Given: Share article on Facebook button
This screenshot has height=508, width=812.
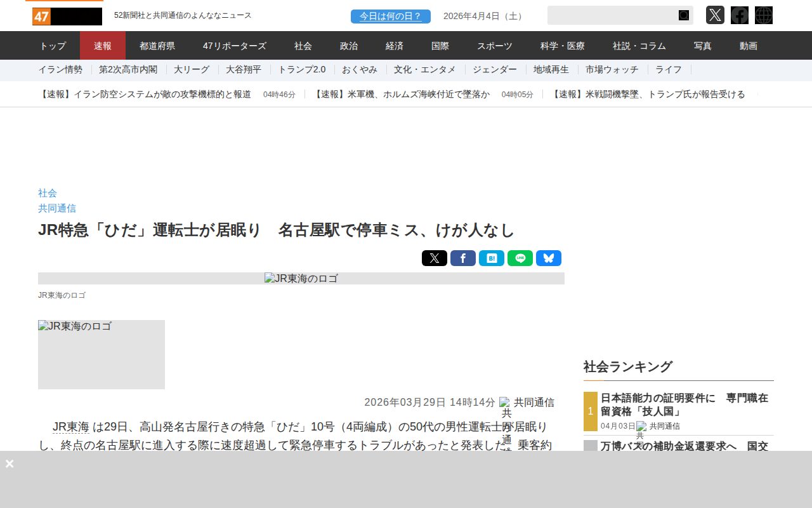Looking at the screenshot, I should click(x=463, y=258).
